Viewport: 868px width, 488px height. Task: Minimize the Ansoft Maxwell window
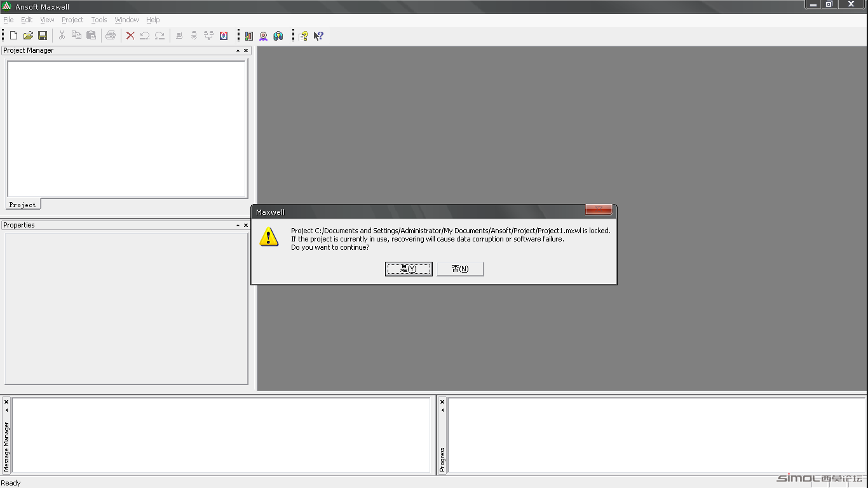(813, 4)
